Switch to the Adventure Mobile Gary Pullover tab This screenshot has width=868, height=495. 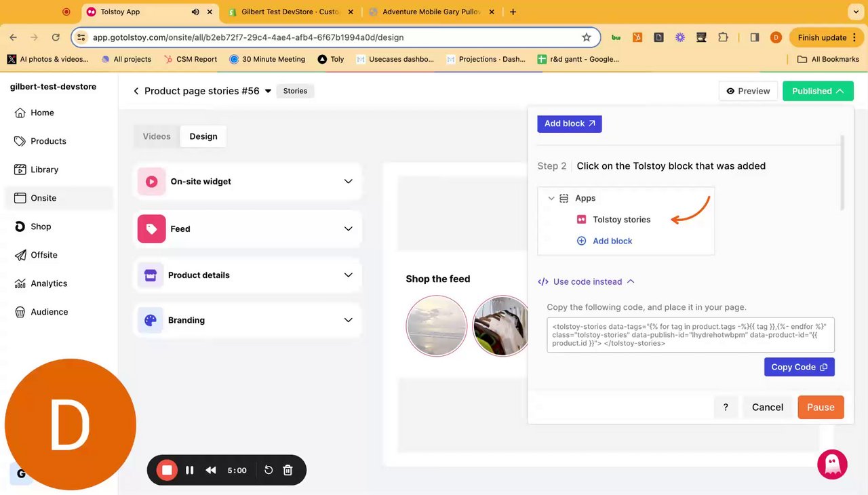click(431, 12)
